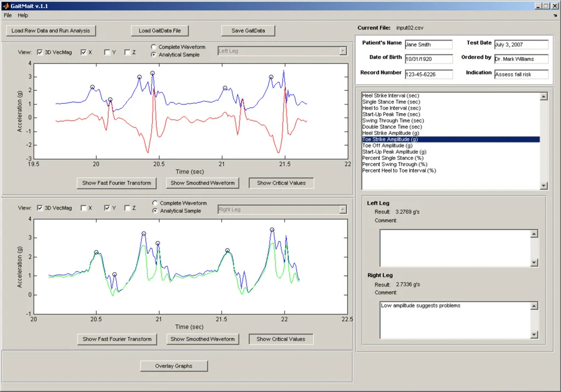The height and width of the screenshot is (392, 561).
Task: Click the dock arrow at the menu bar's end
Action: click(556, 15)
